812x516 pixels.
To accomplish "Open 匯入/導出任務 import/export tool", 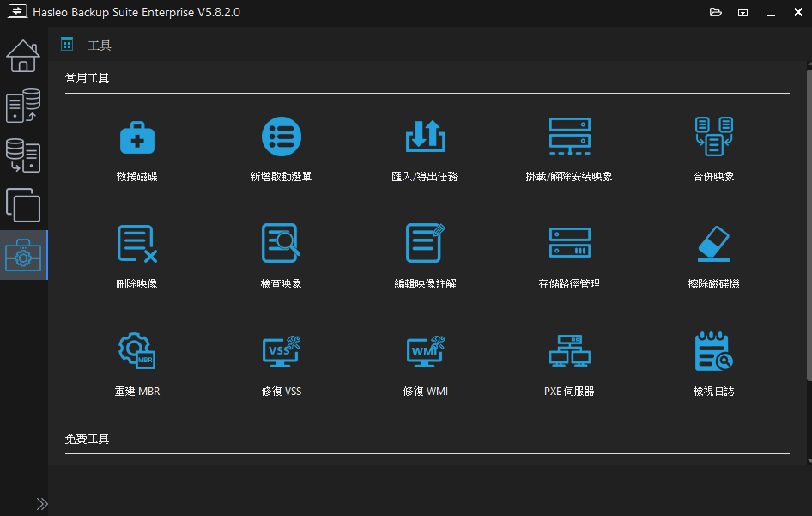I will point(425,137).
